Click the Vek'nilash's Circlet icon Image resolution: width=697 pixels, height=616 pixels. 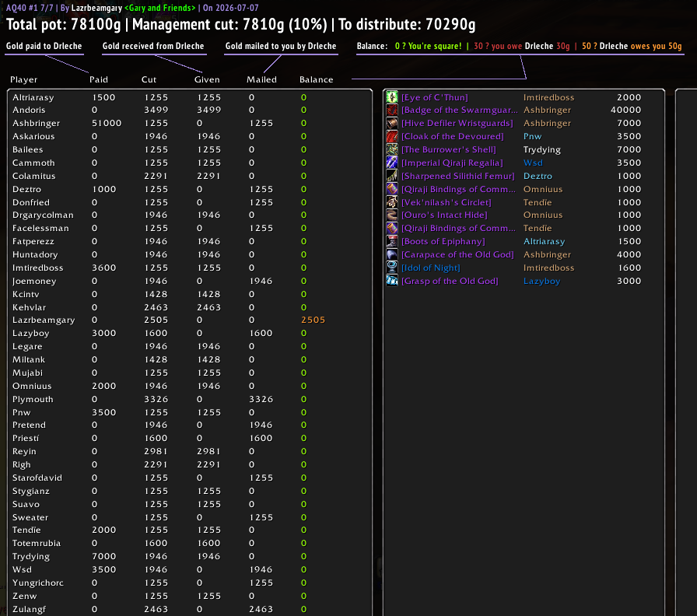tap(391, 202)
